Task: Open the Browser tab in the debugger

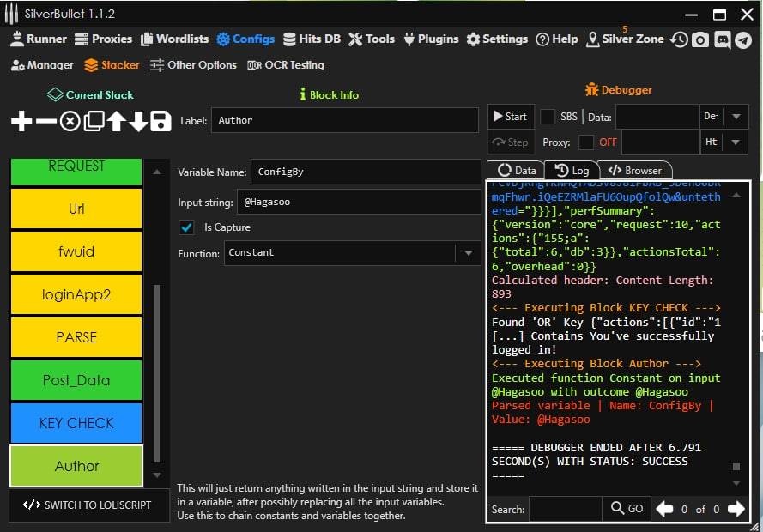Action: click(x=635, y=170)
